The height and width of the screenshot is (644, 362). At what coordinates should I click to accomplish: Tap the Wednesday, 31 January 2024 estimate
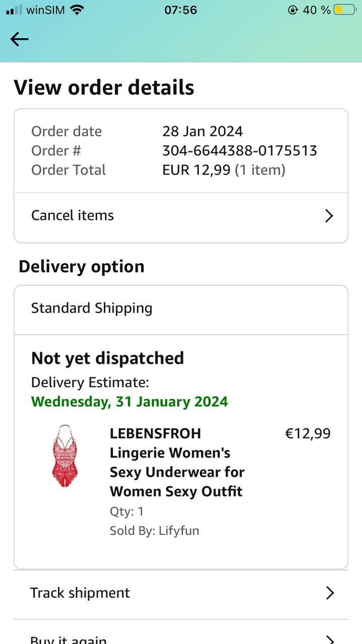(129, 401)
